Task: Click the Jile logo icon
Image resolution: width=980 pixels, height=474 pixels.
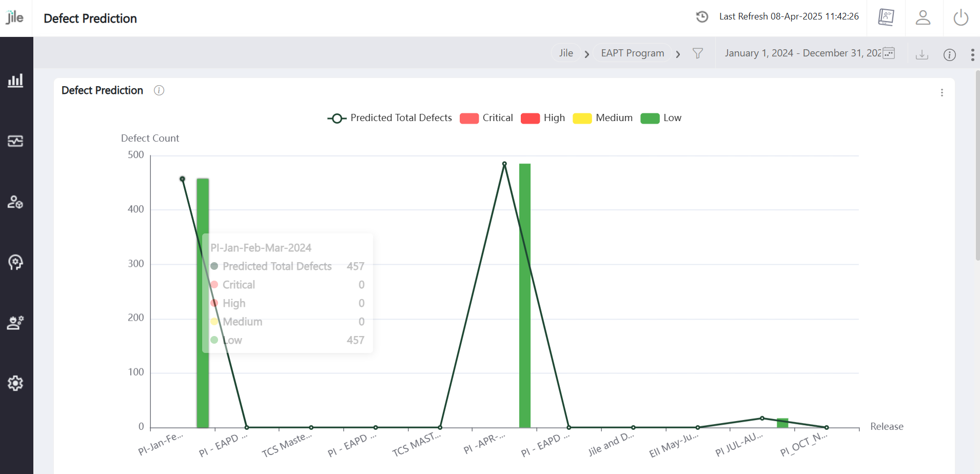Action: click(15, 17)
